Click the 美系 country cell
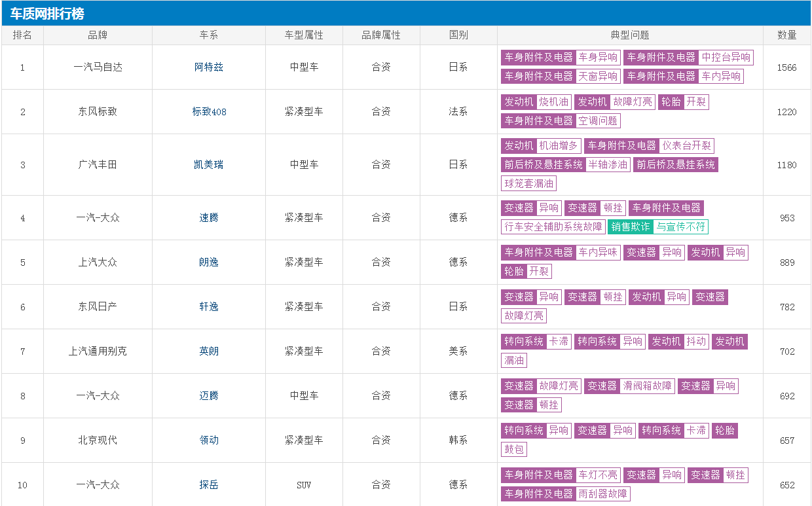This screenshot has width=812, height=506. 458,351
